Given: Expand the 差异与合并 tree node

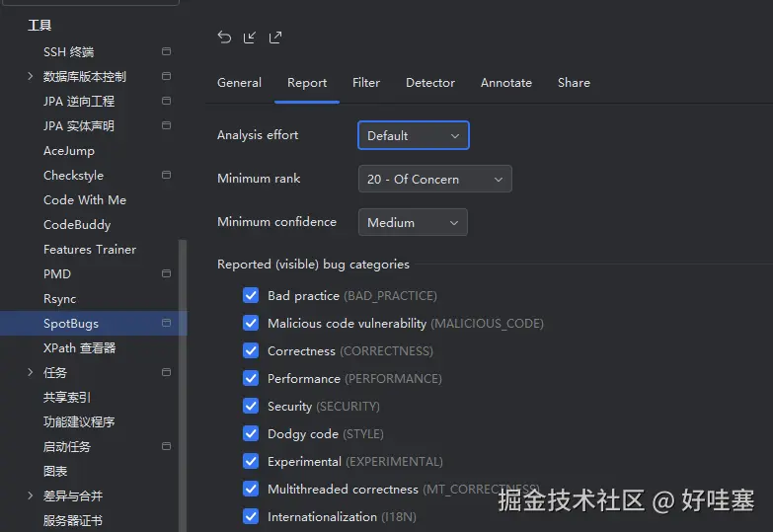Looking at the screenshot, I should coord(30,495).
